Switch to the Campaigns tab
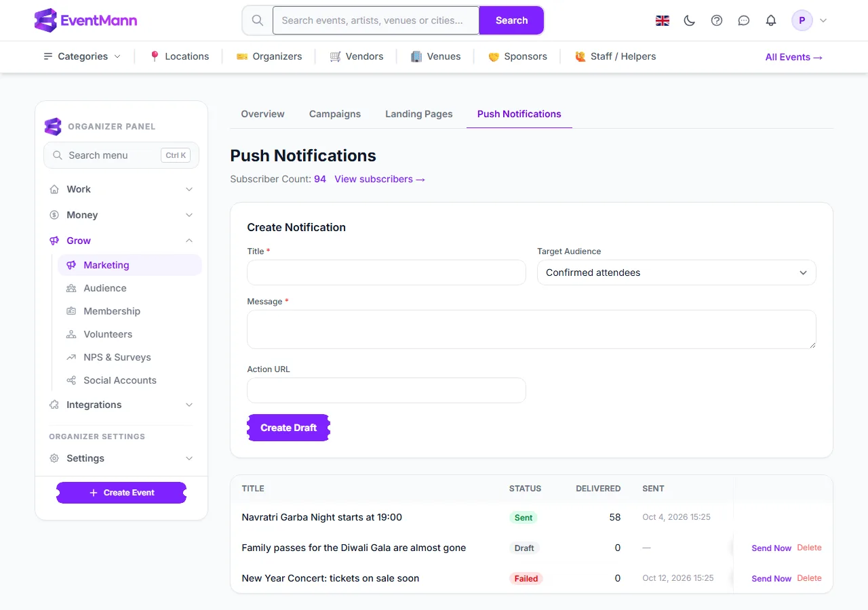Image resolution: width=868 pixels, height=610 pixels. [335, 114]
